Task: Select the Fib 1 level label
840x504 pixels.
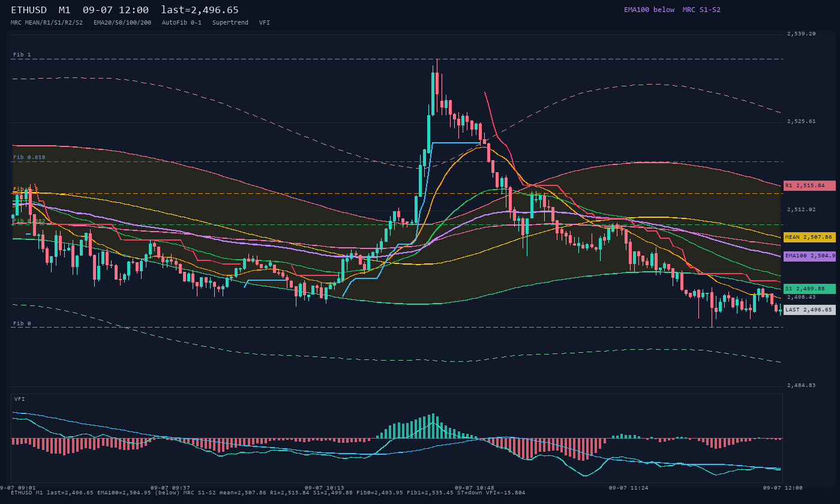Action: [x=22, y=55]
